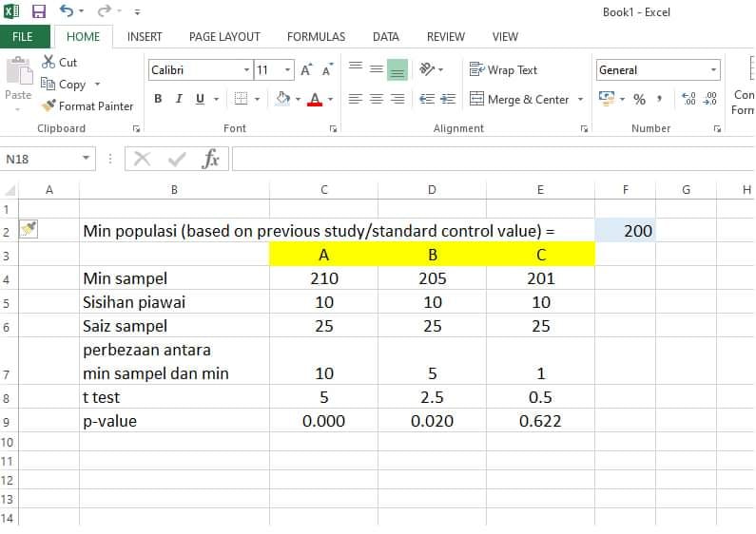Click the red Font Color icon
The width and height of the screenshot is (756, 534).
point(315,99)
